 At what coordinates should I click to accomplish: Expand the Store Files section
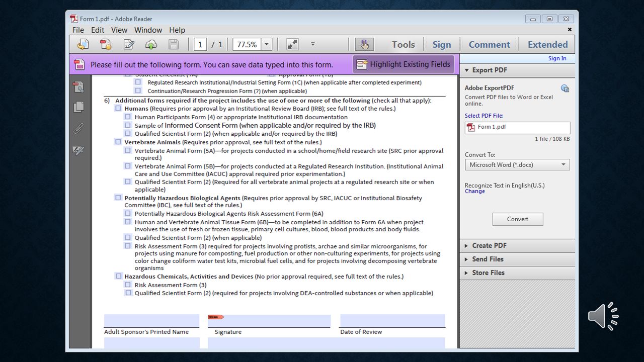tap(517, 273)
